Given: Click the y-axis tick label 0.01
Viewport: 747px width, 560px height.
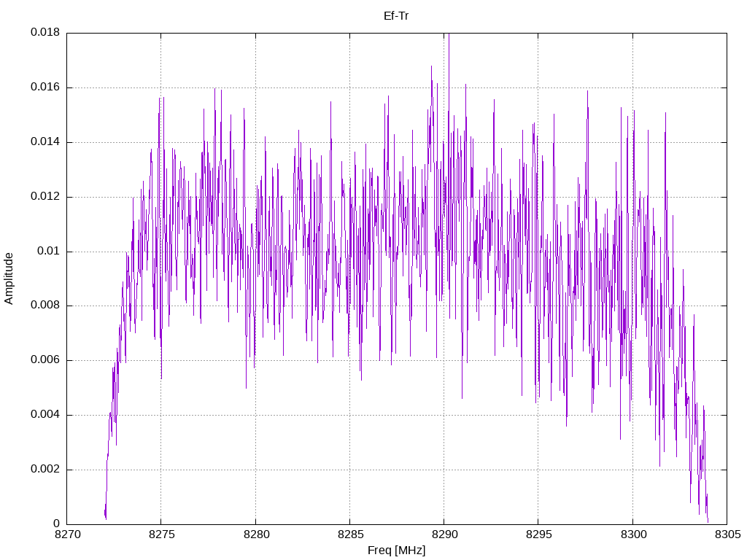Looking at the screenshot, I should point(49,251).
